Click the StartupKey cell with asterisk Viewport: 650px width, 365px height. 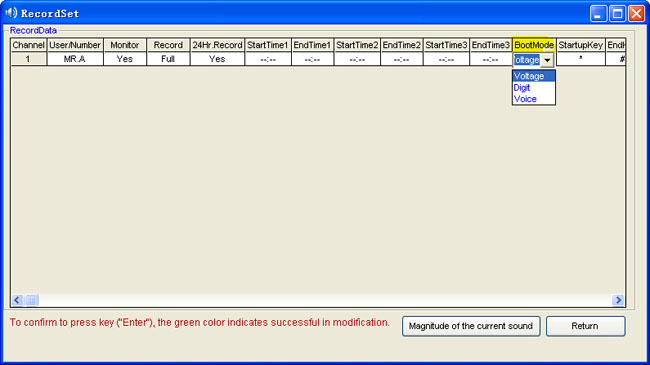point(580,59)
